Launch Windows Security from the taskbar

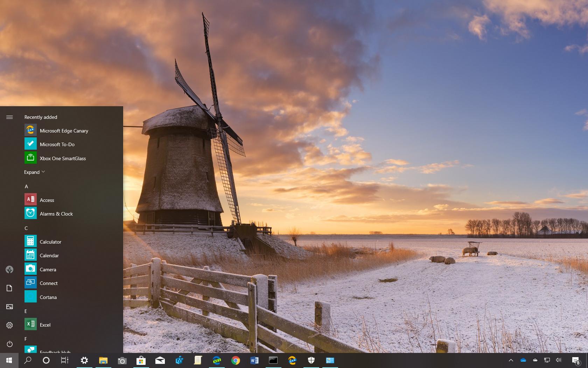coord(311,360)
